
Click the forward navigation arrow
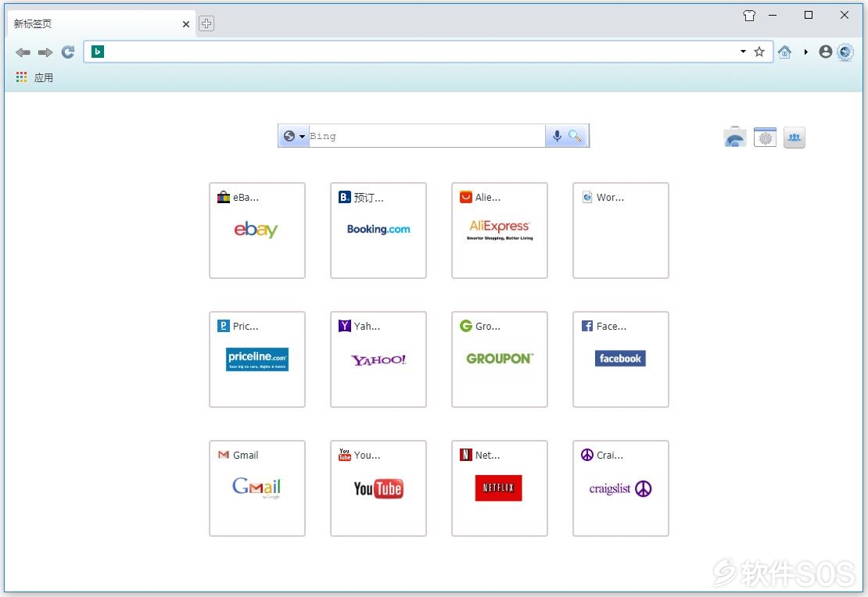click(x=45, y=52)
